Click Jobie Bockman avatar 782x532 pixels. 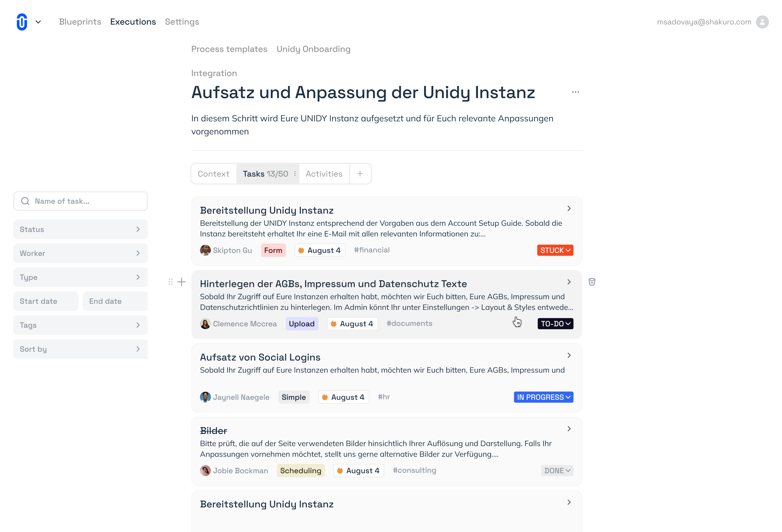point(205,470)
